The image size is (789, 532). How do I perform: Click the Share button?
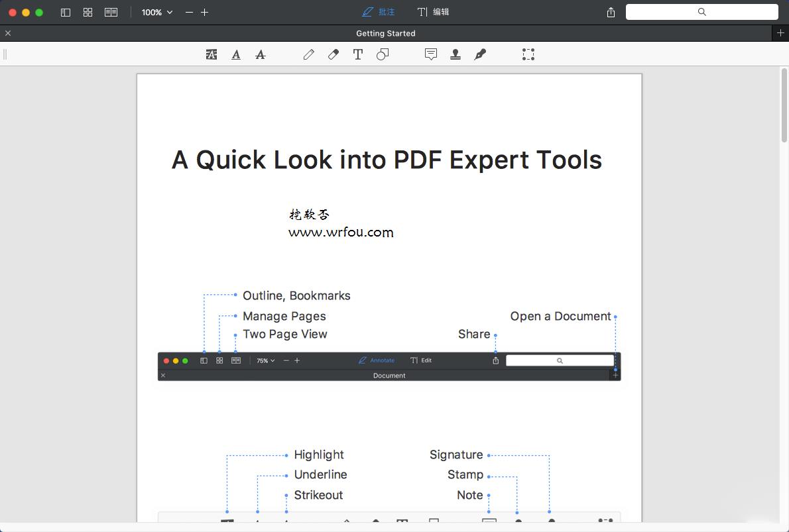pyautogui.click(x=611, y=13)
